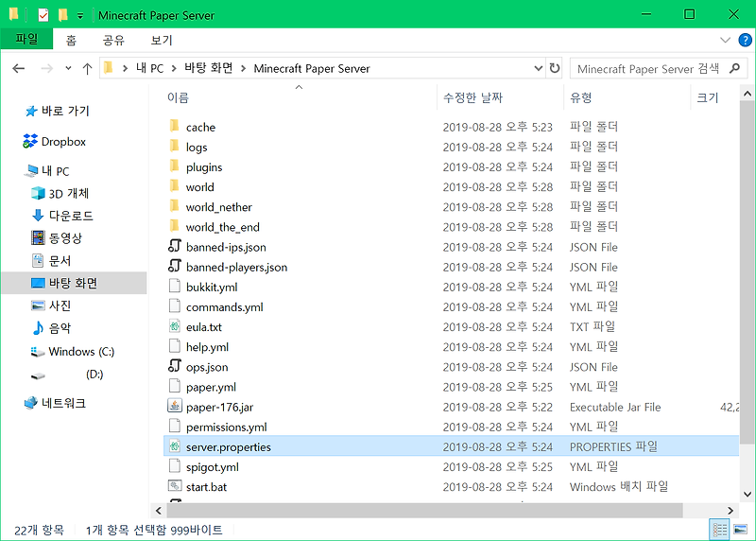756x541 pixels.
Task: Click the 네트워크 icon in sidebar
Action: tap(30, 403)
